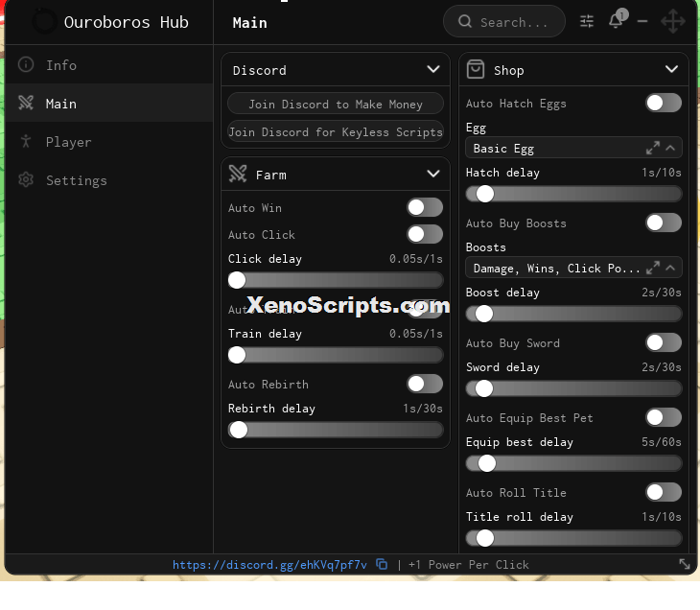Click the search magnifier icon
Screen dimensions: 700x610
coord(465,21)
